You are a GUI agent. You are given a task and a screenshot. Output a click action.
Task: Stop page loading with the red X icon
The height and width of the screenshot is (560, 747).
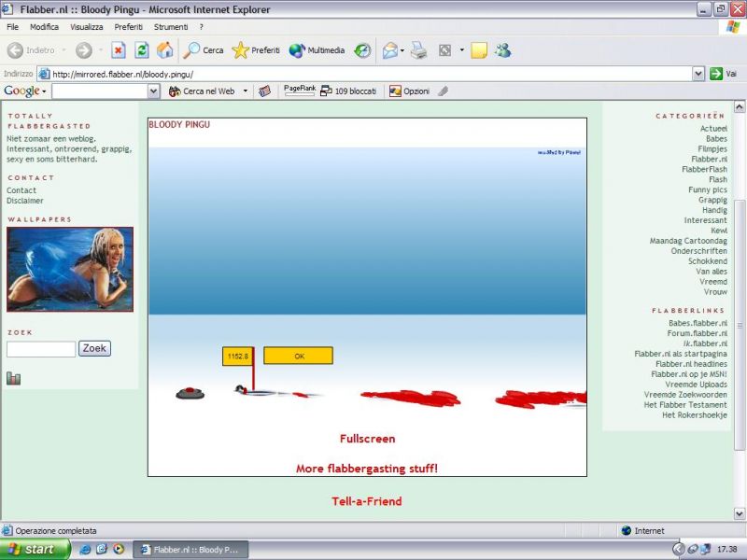tap(119, 50)
